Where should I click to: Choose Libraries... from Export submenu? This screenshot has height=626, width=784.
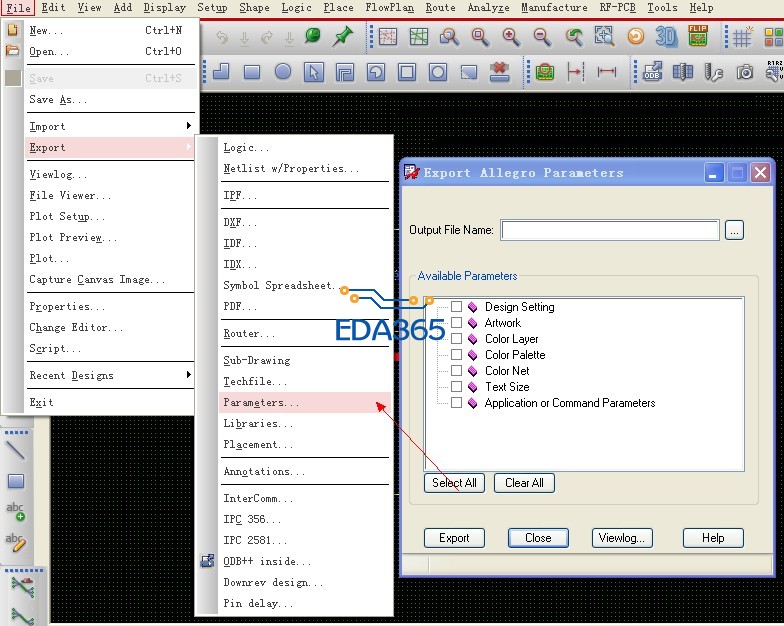click(x=304, y=424)
